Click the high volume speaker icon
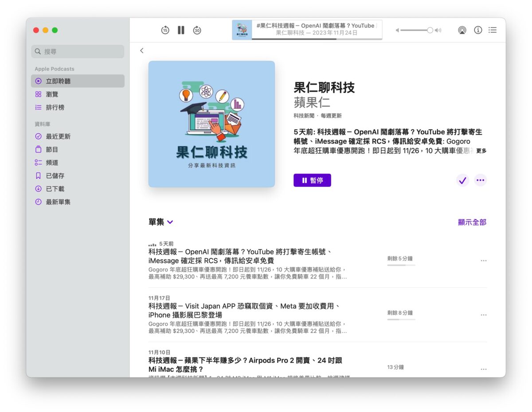532x412 pixels. tap(438, 30)
